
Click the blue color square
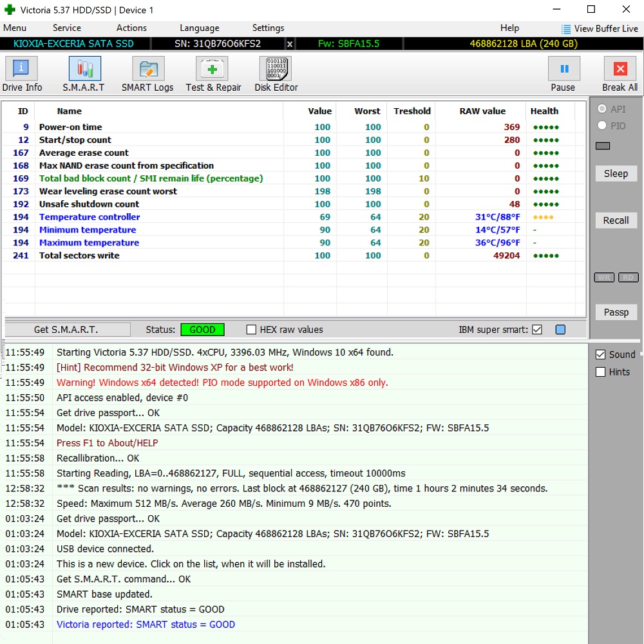tap(560, 329)
